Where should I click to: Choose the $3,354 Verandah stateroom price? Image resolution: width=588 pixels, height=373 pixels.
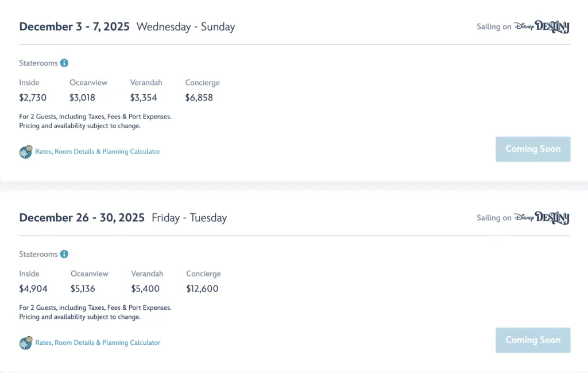(144, 98)
